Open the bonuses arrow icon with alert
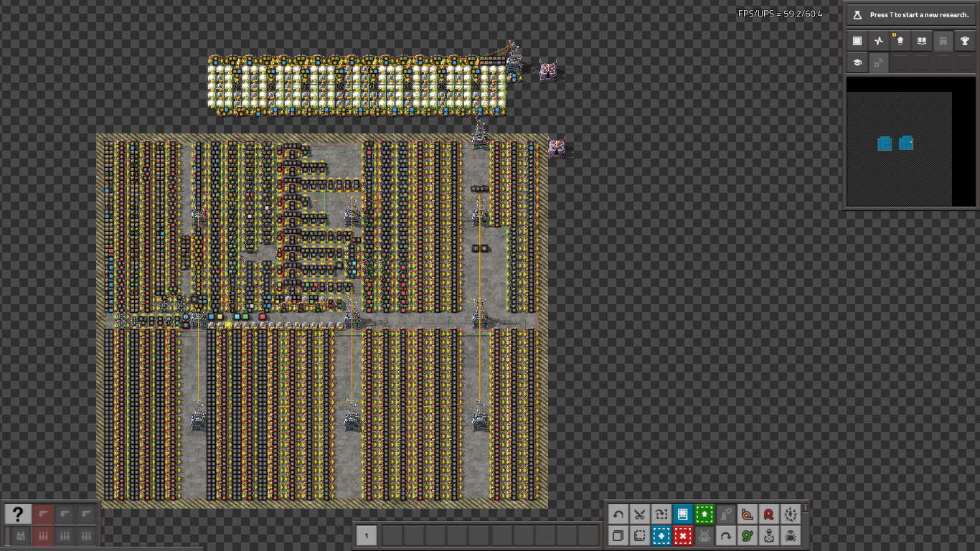Screen dimensions: 980x551 [900, 41]
